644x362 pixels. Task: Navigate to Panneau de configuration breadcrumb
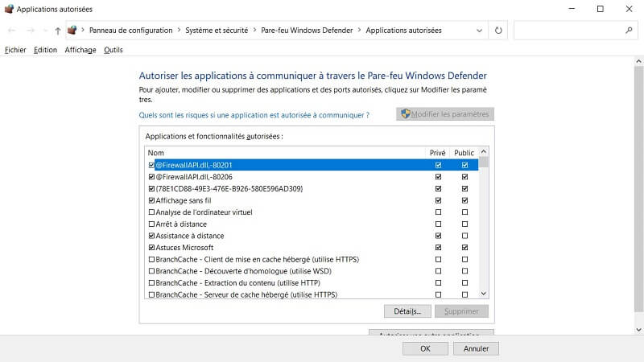131,31
